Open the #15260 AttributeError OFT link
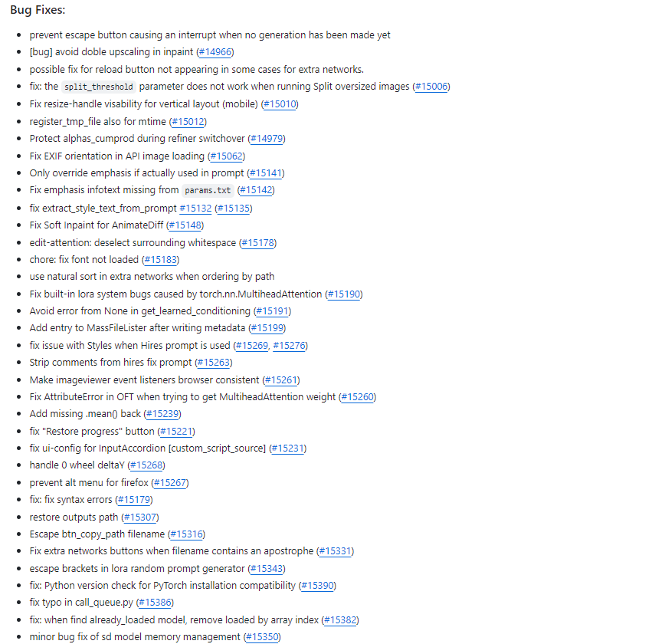665x644 pixels. click(x=358, y=397)
